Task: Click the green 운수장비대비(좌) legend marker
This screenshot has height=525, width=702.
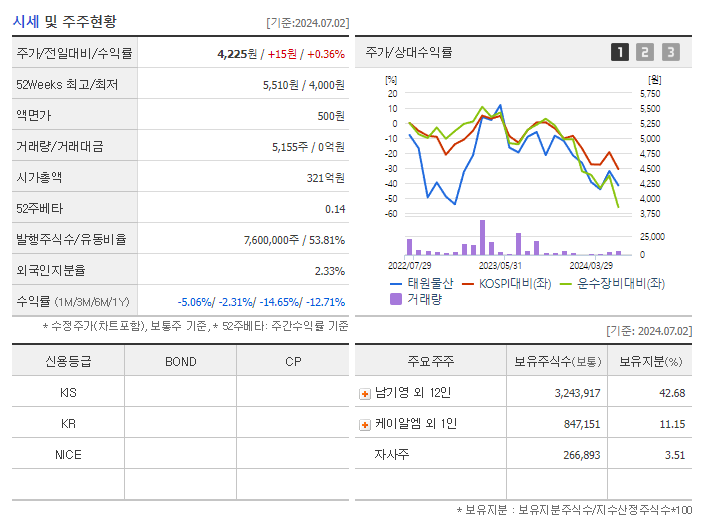Action: (566, 284)
